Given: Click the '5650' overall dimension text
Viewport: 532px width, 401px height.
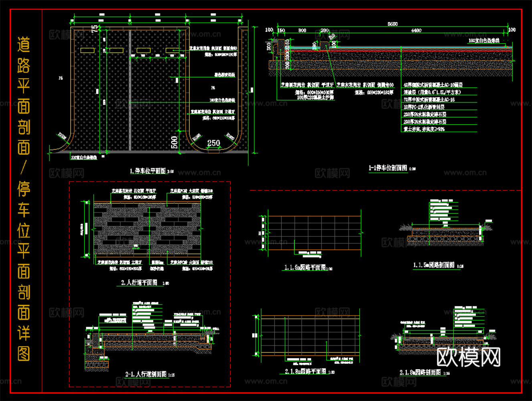Looking at the screenshot, I should 392,24.
